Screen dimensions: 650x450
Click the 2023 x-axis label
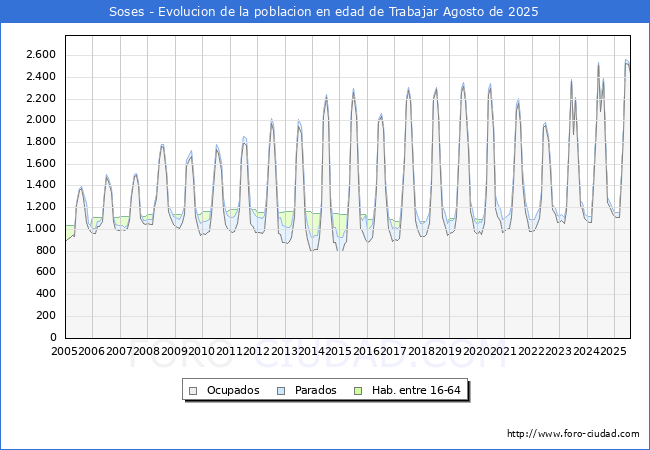(555, 352)
